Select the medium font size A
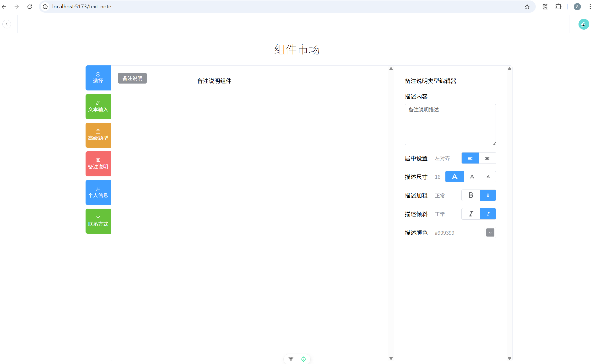This screenshot has height=364, width=595. click(x=472, y=177)
